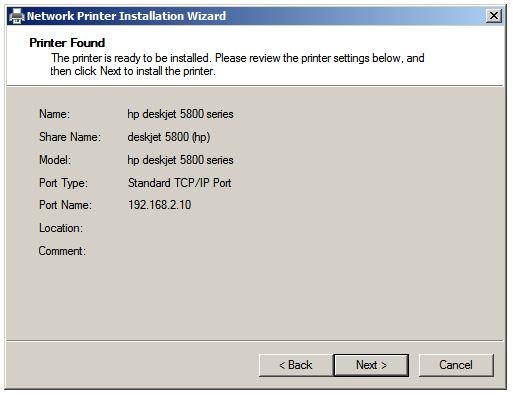Image resolution: width=513 pixels, height=395 pixels.
Task: Click the model value hp deskjet 5800 series
Action: click(x=180, y=160)
